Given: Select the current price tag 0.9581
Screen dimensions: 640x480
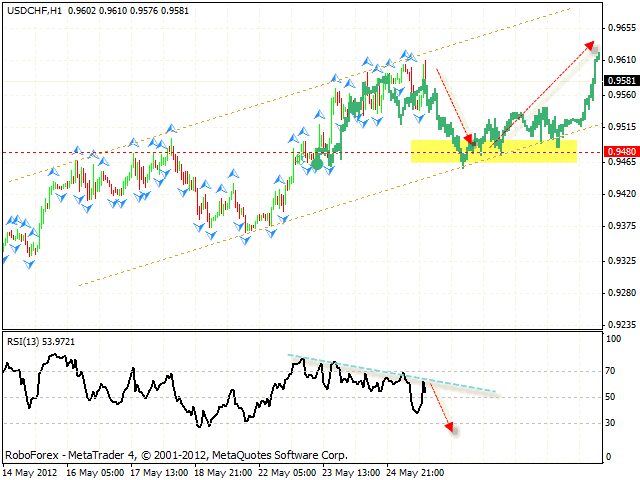Looking at the screenshot, I should (x=620, y=80).
